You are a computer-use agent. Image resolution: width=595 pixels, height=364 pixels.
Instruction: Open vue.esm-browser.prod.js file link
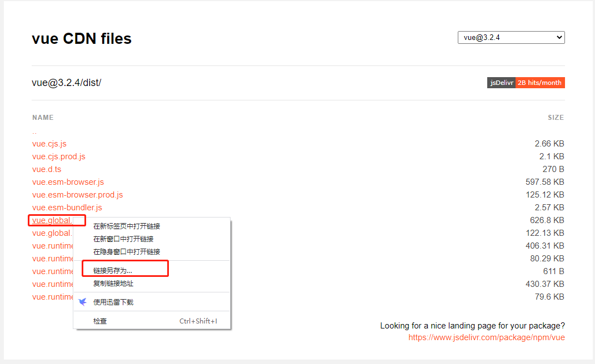click(x=77, y=195)
